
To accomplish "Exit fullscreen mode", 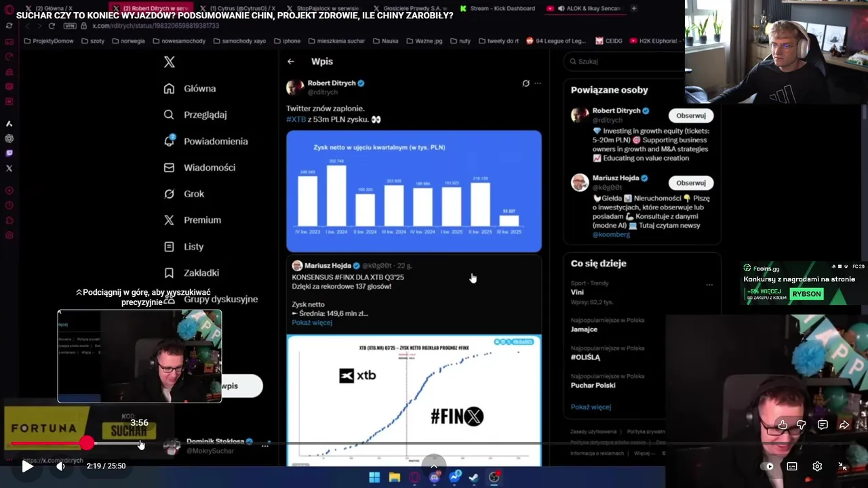I will [842, 466].
